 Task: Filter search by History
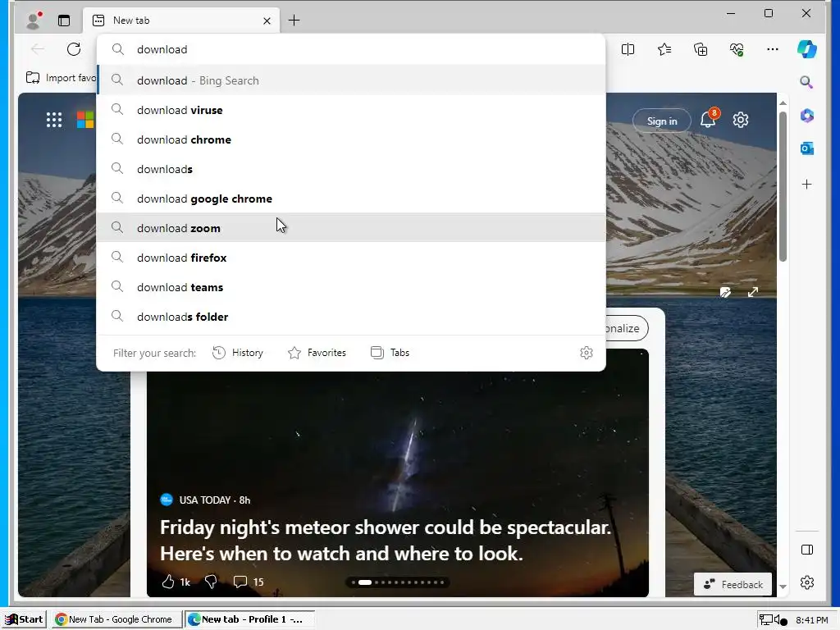(238, 353)
